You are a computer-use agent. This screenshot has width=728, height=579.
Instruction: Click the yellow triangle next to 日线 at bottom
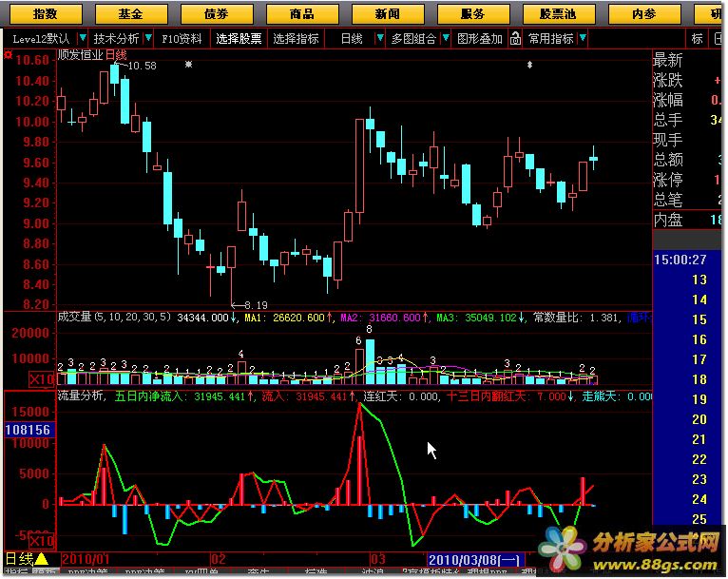click(41, 559)
